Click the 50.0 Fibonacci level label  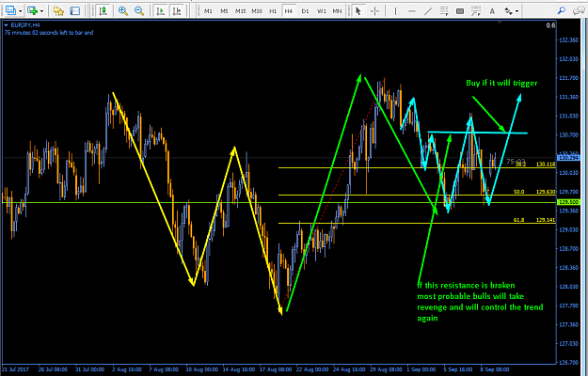click(519, 192)
